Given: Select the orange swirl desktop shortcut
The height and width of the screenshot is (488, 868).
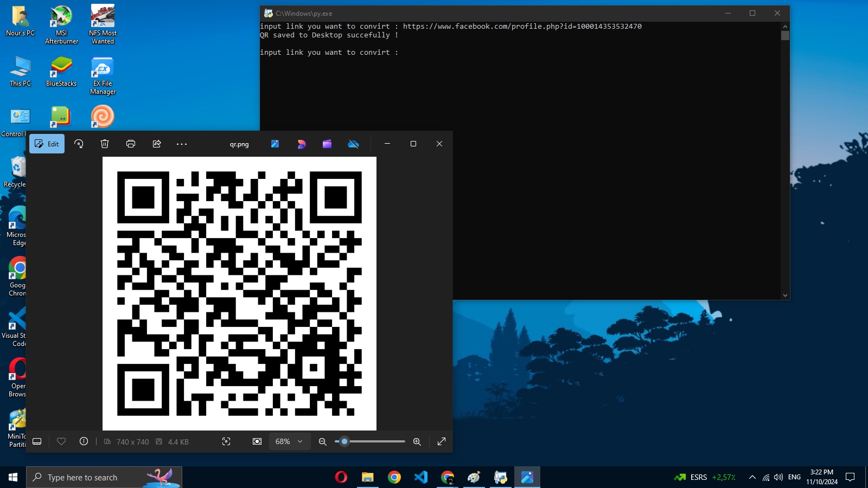Looking at the screenshot, I should click(x=103, y=117).
